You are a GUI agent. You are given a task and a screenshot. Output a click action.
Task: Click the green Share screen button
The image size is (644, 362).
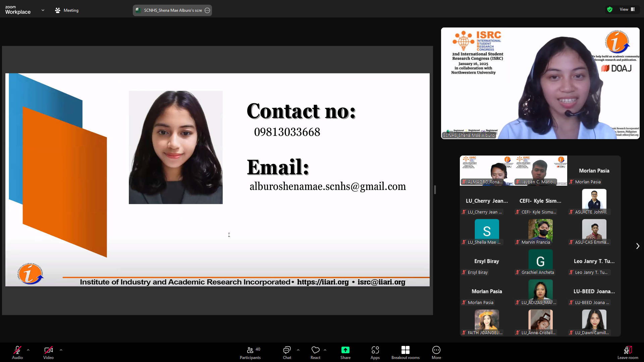(345, 350)
